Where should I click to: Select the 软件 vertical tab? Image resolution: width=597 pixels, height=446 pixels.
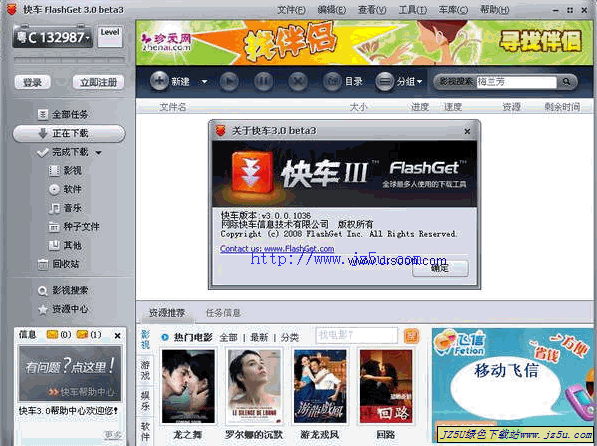tap(145, 431)
